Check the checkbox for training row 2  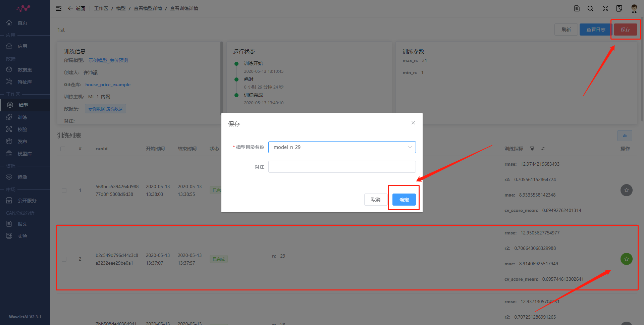tap(64, 259)
